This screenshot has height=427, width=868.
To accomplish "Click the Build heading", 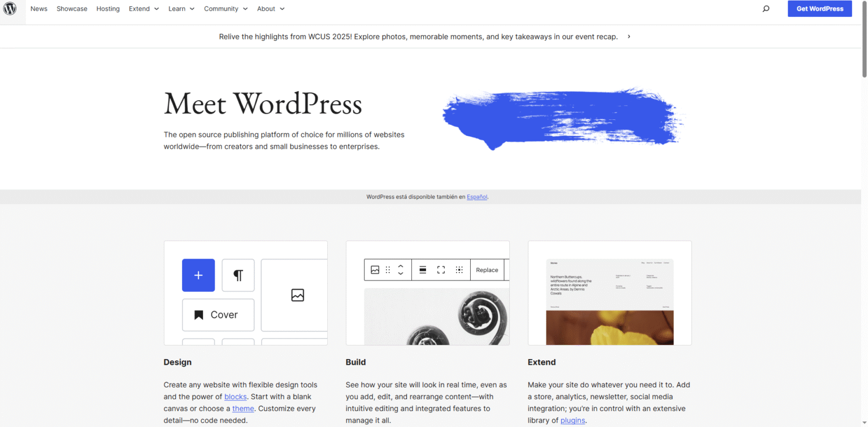I will [x=356, y=362].
